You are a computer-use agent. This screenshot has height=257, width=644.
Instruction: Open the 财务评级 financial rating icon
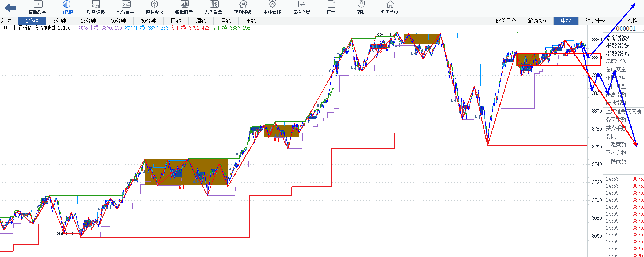[96, 8]
